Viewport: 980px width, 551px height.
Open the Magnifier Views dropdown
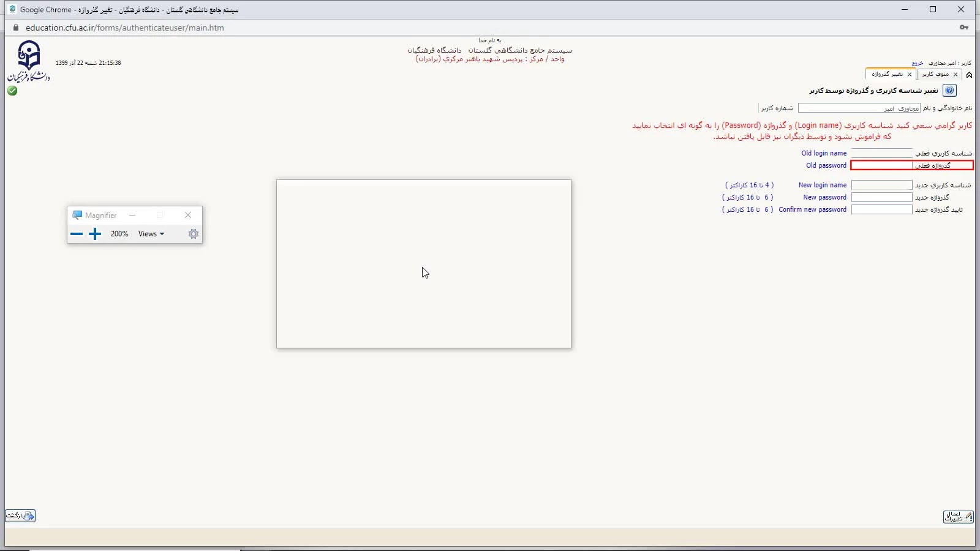coord(151,234)
